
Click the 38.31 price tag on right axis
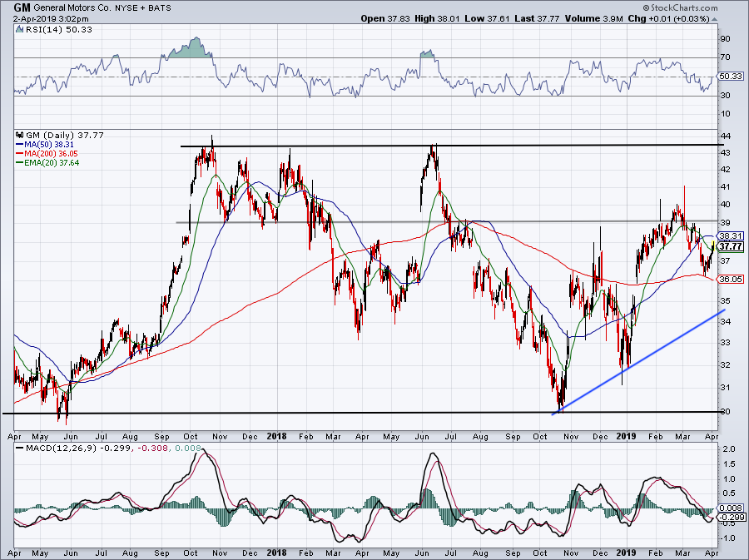pos(731,235)
